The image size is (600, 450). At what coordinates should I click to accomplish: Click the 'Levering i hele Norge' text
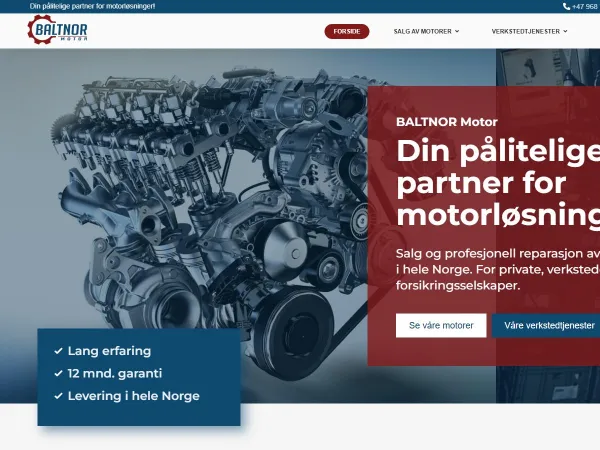134,396
